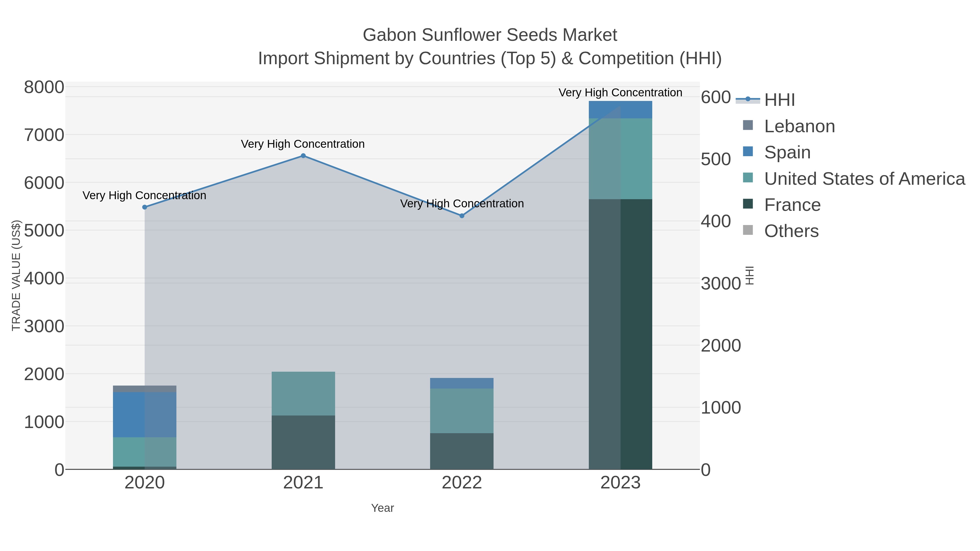
Task: Toggle the Spain legend entry
Action: [x=776, y=152]
